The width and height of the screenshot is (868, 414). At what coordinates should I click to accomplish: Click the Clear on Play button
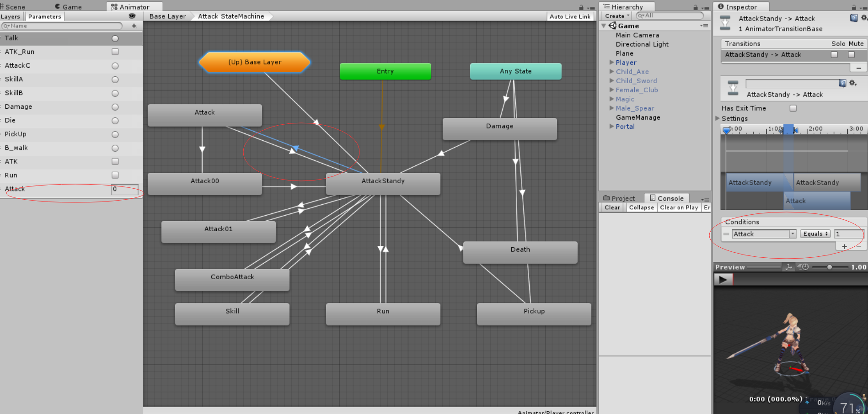click(679, 207)
